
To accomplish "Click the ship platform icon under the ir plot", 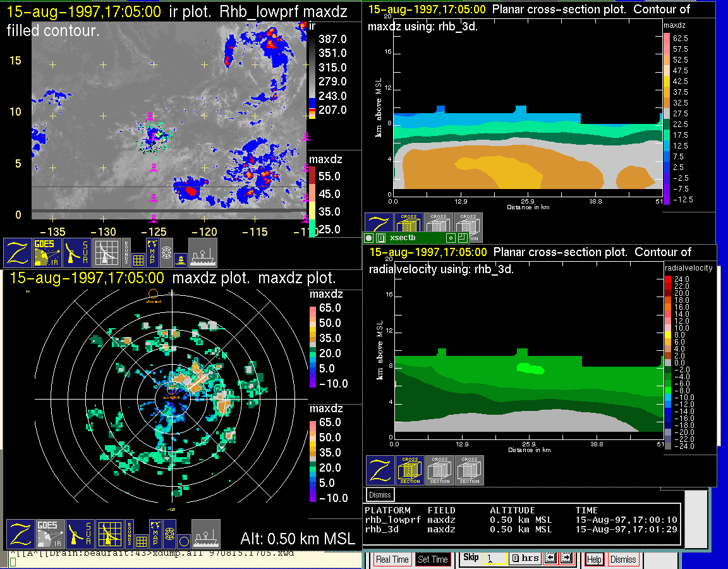I will pyautogui.click(x=203, y=252).
